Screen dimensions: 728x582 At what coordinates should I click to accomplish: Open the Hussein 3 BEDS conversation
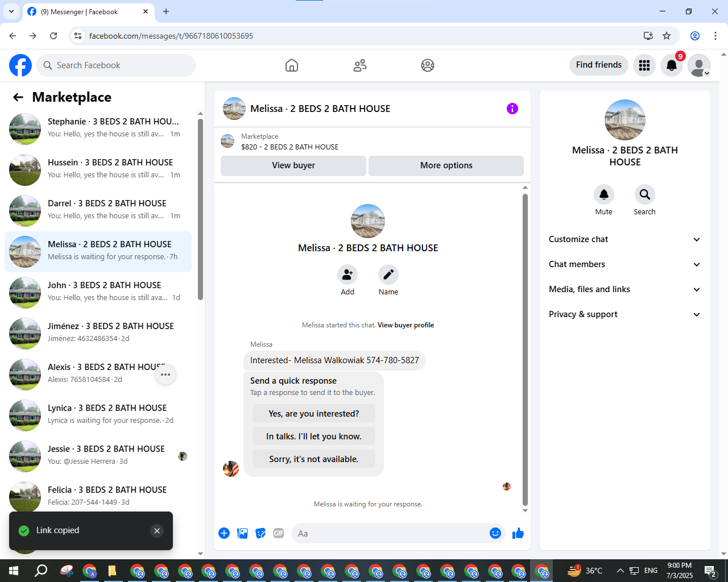pyautogui.click(x=98, y=169)
